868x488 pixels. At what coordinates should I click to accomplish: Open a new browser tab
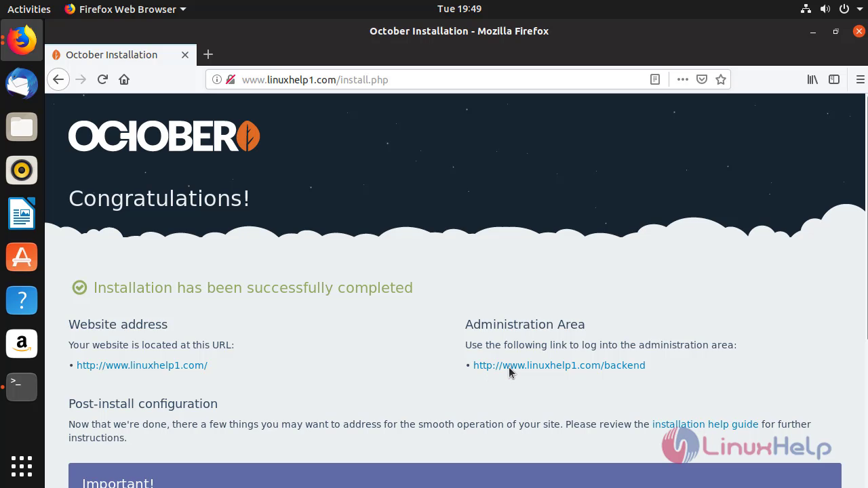click(x=208, y=54)
